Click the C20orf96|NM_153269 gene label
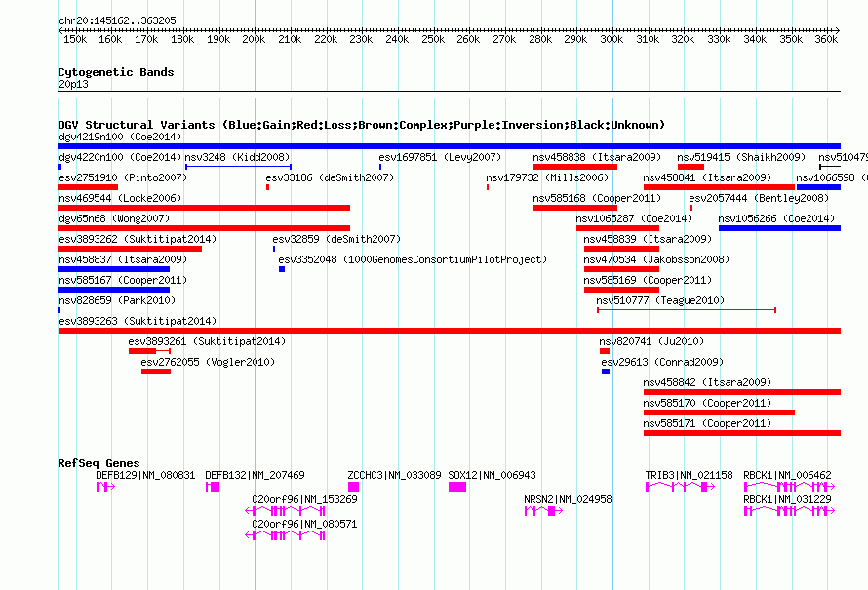Viewport: 868px width, 590px height. (x=304, y=499)
